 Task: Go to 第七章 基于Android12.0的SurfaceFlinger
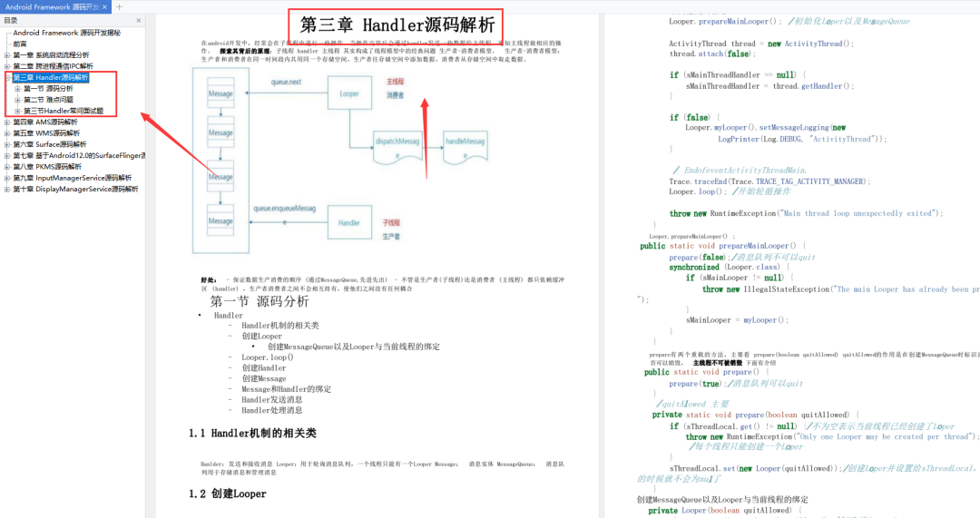pos(79,156)
